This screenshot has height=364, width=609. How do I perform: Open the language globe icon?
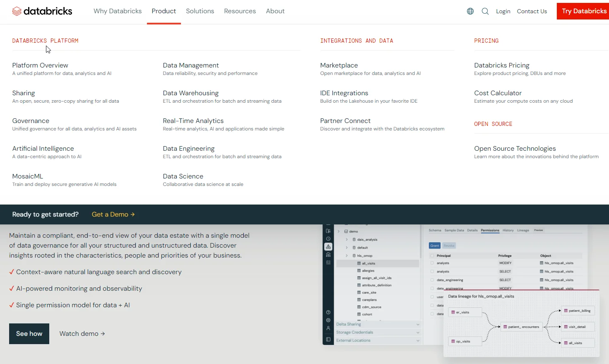point(470,11)
